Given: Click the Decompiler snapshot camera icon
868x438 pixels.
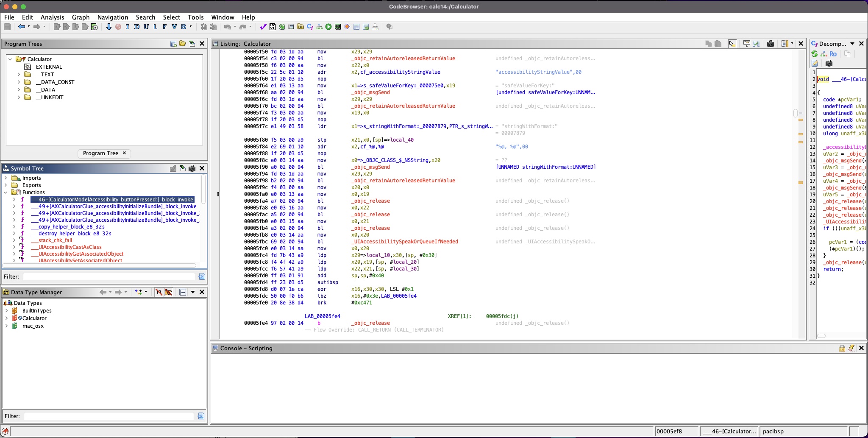Looking at the screenshot, I should [829, 63].
